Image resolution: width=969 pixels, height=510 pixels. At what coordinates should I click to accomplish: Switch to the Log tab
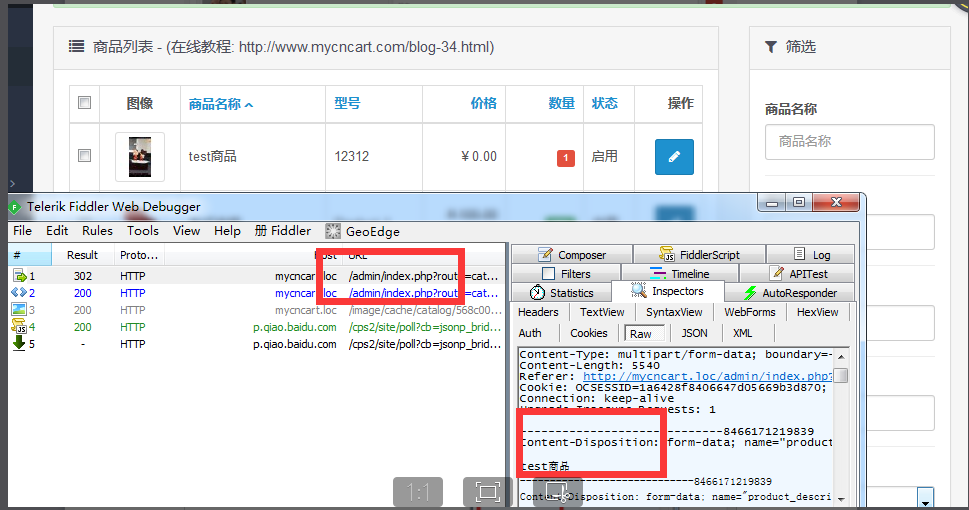coord(811,255)
